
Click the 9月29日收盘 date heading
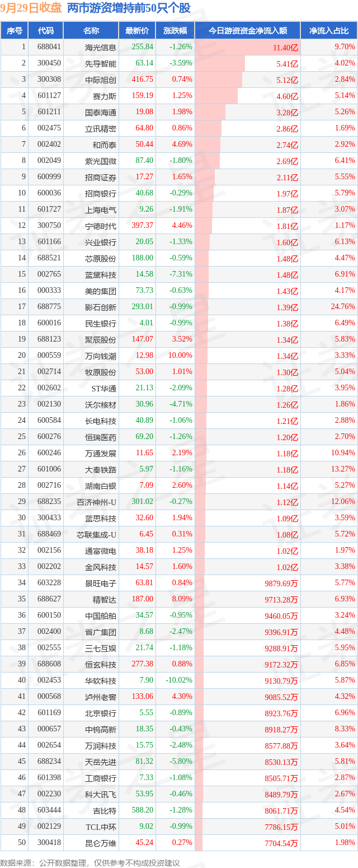pos(31,8)
